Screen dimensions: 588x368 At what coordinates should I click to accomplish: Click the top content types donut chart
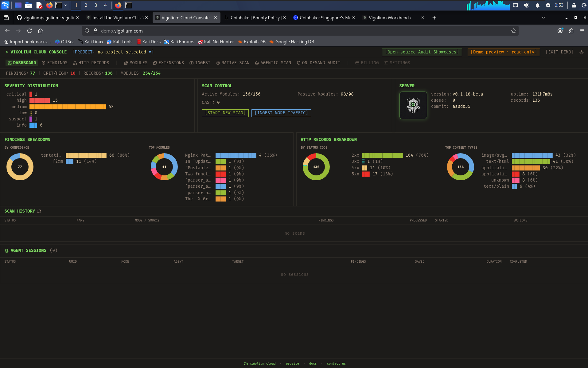pyautogui.click(x=461, y=167)
